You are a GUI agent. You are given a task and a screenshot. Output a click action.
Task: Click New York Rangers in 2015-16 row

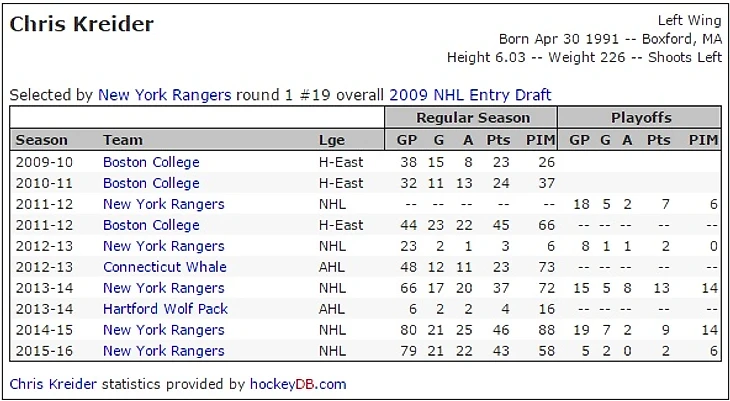click(163, 351)
